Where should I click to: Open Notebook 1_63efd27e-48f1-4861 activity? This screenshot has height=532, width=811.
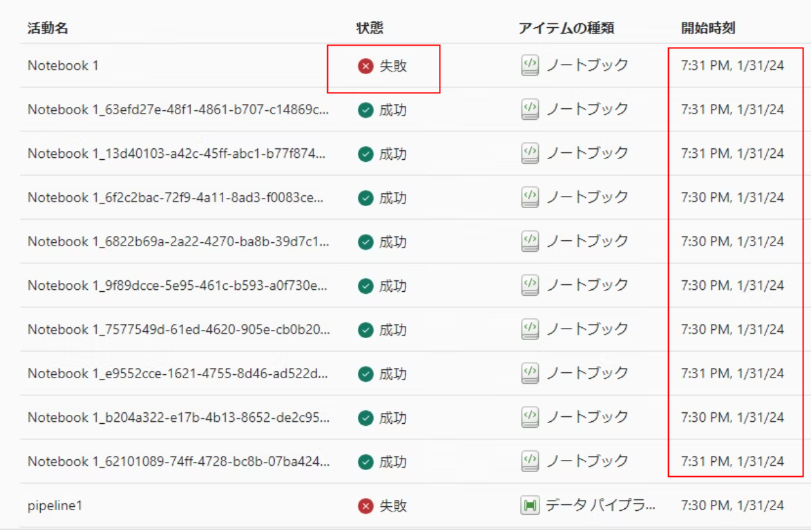pos(178,110)
